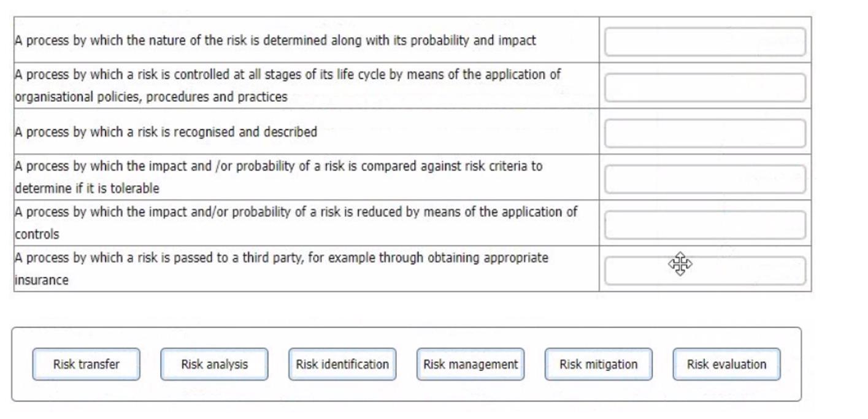The image size is (868, 419).
Task: Choose the Risk identification tile
Action: tap(342, 364)
